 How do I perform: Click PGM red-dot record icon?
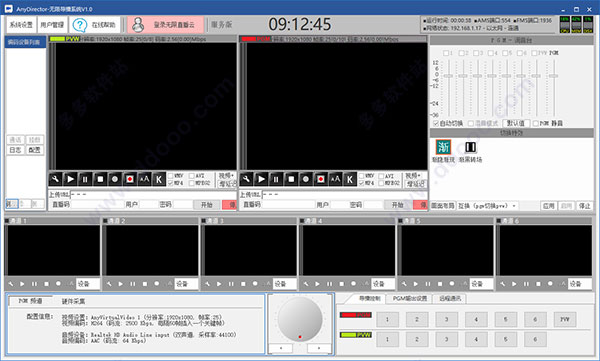tap(321, 179)
